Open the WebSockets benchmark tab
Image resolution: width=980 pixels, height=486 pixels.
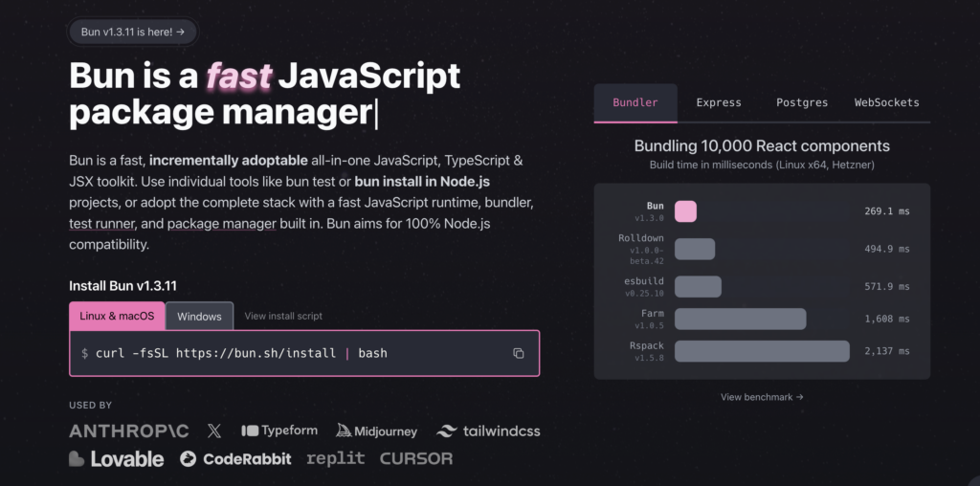tap(886, 102)
